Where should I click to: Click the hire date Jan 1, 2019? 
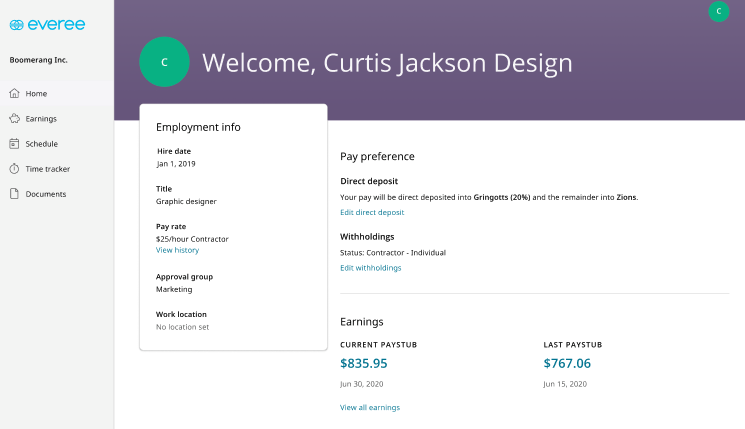pos(176,164)
